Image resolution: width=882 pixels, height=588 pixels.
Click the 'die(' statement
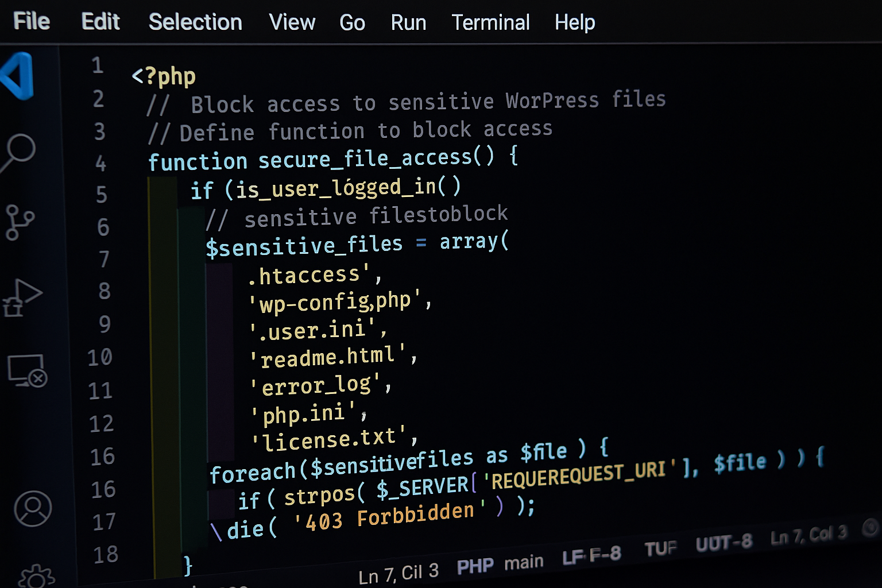(x=252, y=529)
